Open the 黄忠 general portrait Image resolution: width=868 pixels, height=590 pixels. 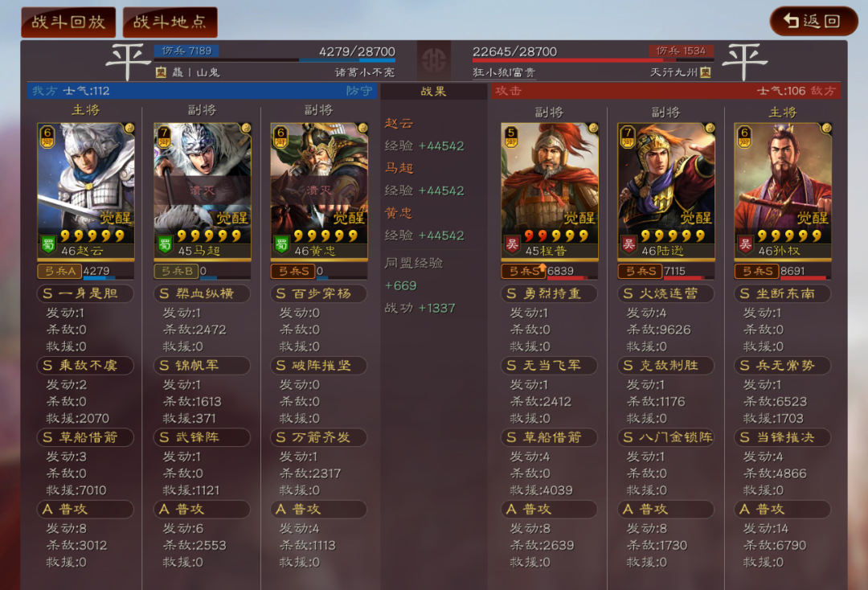(319, 191)
